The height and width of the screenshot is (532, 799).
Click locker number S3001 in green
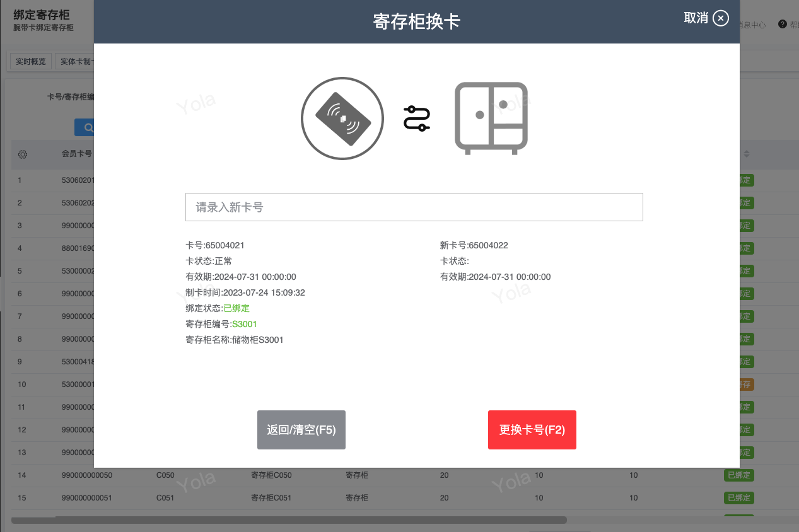click(245, 324)
